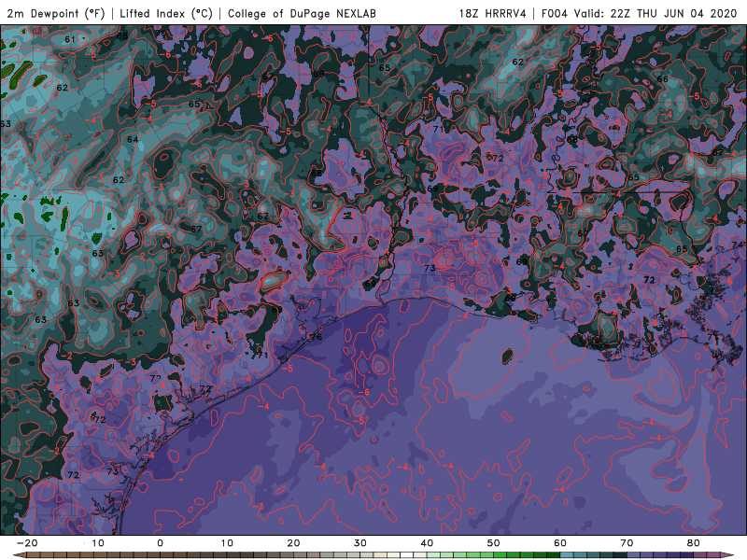
Task: Click the '20' color bar label
Action: (x=293, y=543)
